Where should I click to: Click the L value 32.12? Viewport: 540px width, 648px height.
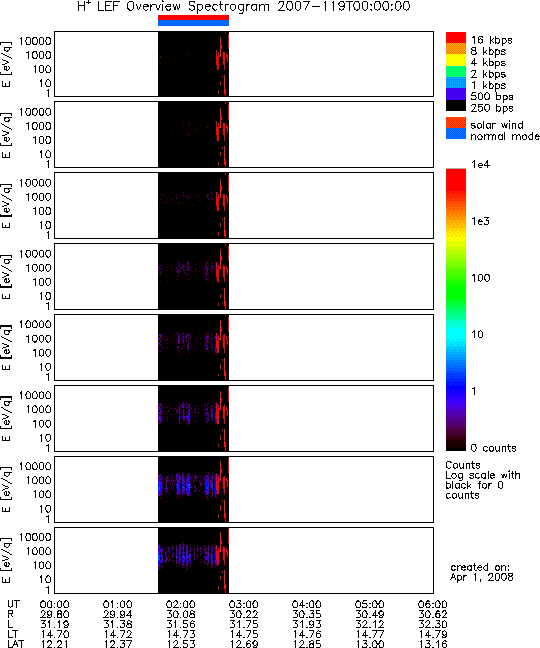click(369, 624)
